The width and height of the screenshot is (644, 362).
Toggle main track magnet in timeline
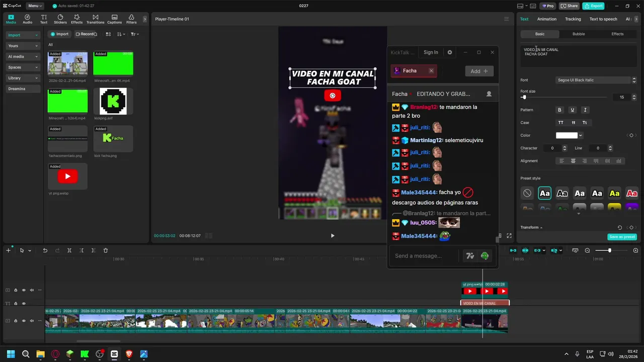coord(513,250)
